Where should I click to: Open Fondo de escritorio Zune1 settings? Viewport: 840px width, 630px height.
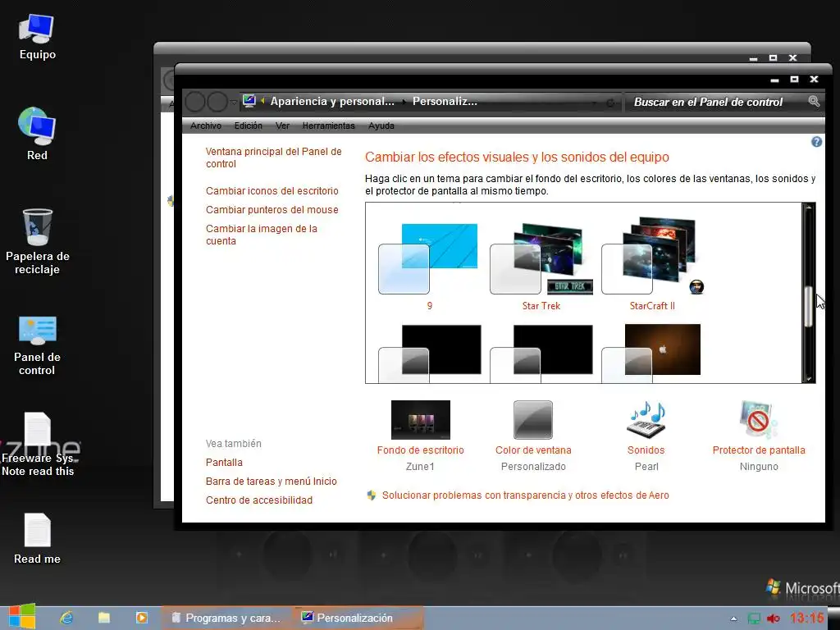coord(421,436)
